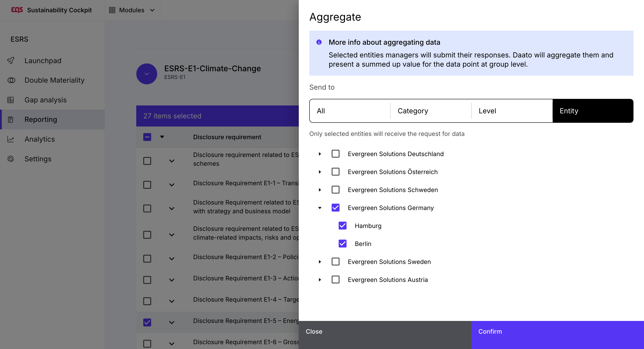
Task: Collapse Evergreen Solutions Germany tree node
Action: click(320, 208)
